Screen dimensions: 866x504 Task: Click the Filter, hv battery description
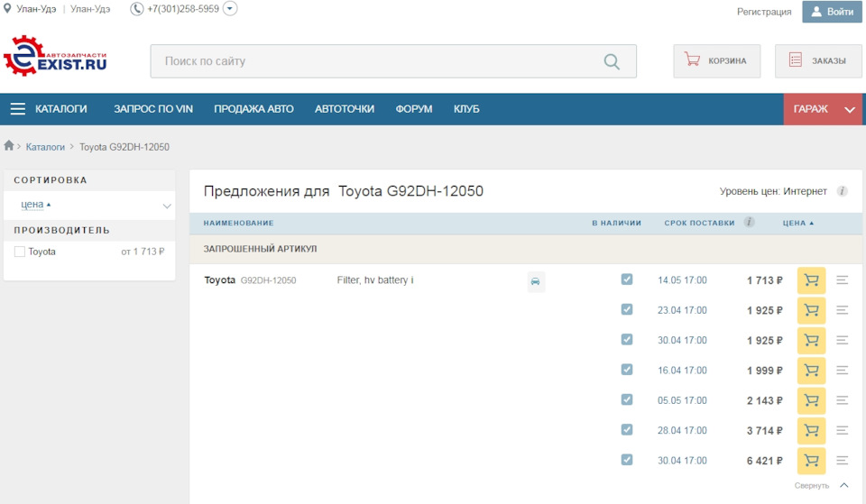pos(375,280)
